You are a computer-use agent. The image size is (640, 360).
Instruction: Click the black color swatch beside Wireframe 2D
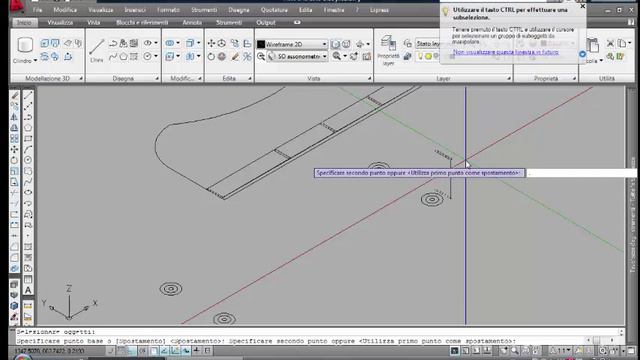(261, 44)
